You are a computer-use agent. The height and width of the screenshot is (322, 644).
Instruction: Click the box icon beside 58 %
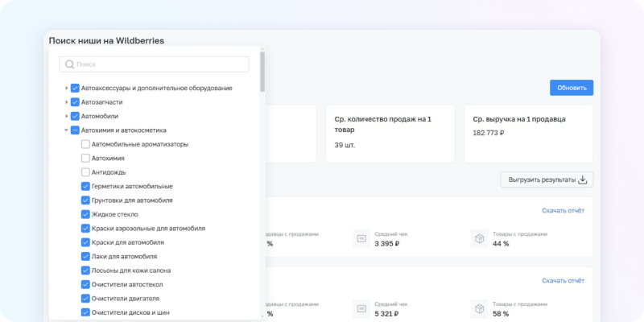479,308
